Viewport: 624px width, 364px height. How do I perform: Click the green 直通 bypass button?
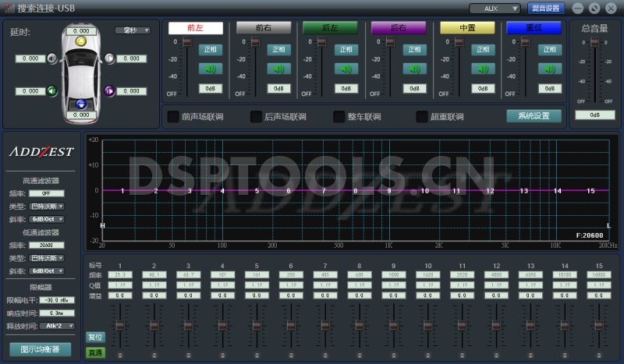[x=95, y=352]
